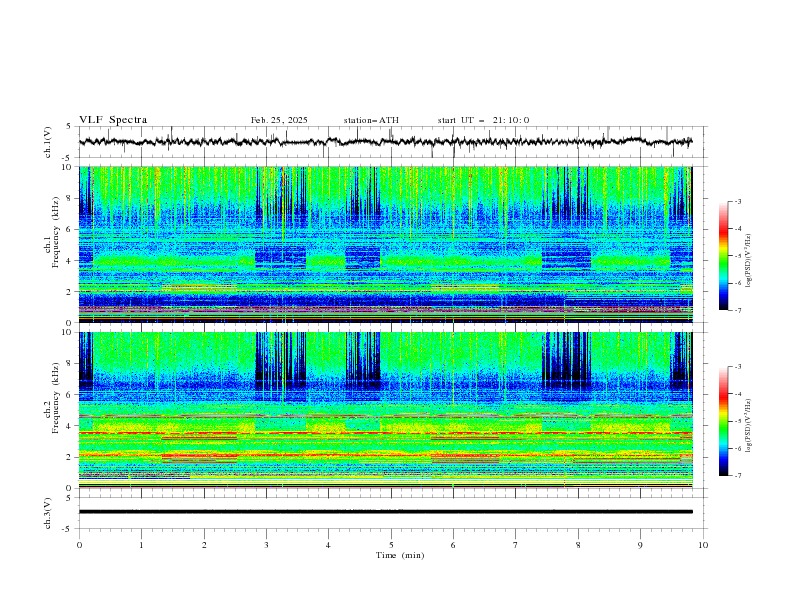Click time axis tick label "5"
This screenshot has width=792, height=612.
391,545
